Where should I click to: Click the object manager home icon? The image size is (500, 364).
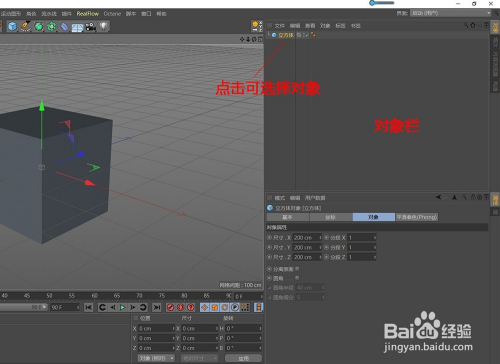(473, 25)
